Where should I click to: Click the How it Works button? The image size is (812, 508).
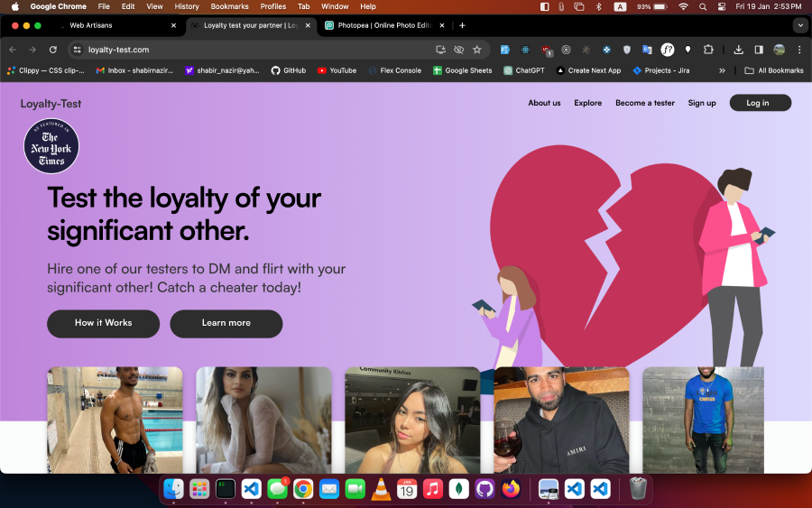point(103,323)
